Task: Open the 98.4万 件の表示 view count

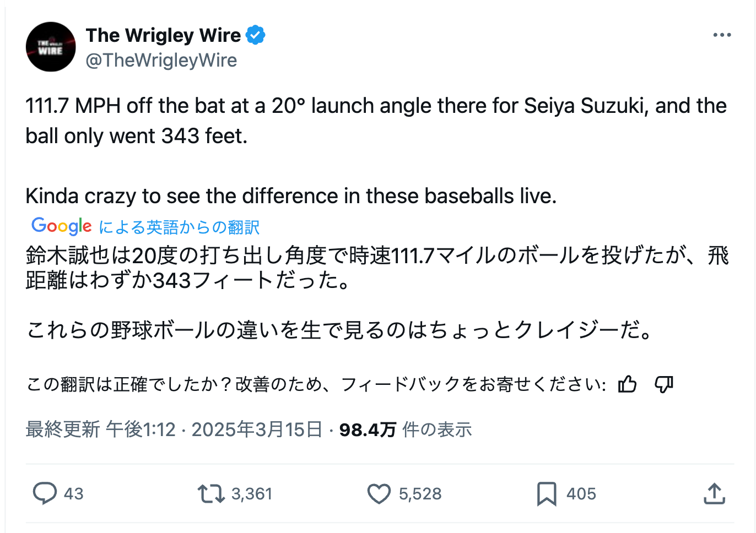Action: pyautogui.click(x=406, y=429)
